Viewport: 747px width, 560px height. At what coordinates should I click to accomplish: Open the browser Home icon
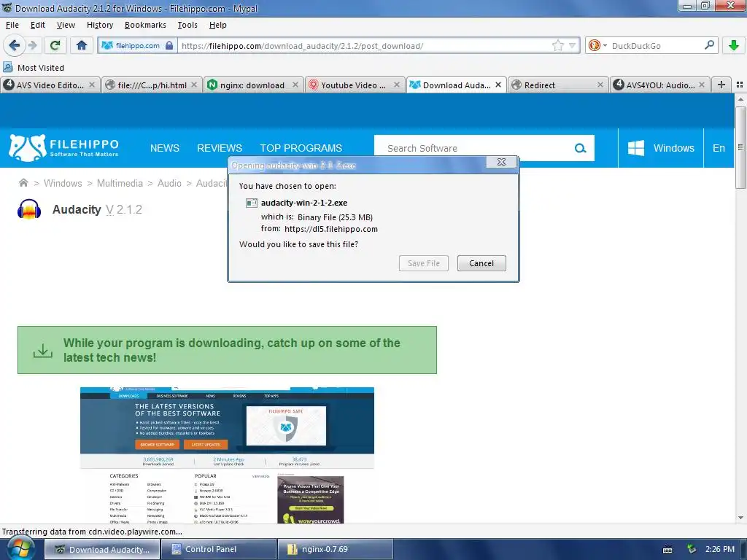pyautogui.click(x=82, y=45)
